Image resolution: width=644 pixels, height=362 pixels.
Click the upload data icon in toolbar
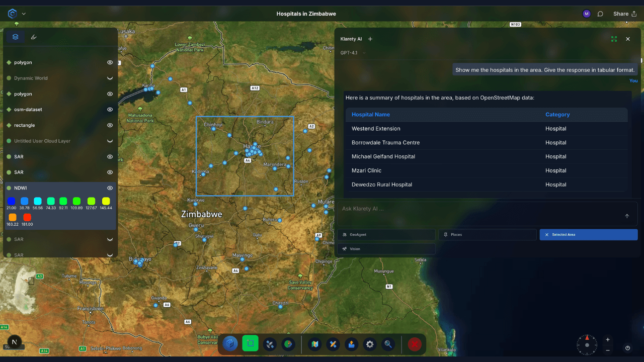[352, 344]
